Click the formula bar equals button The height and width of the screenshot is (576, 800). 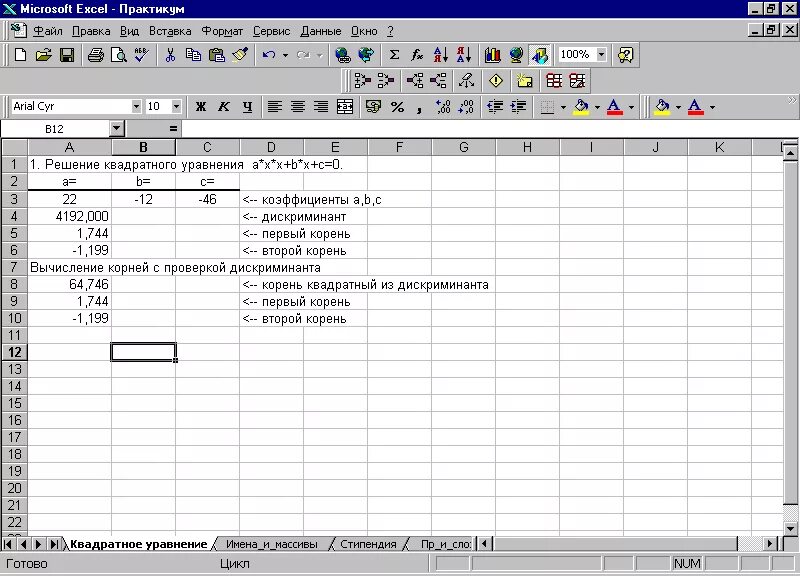(173, 129)
